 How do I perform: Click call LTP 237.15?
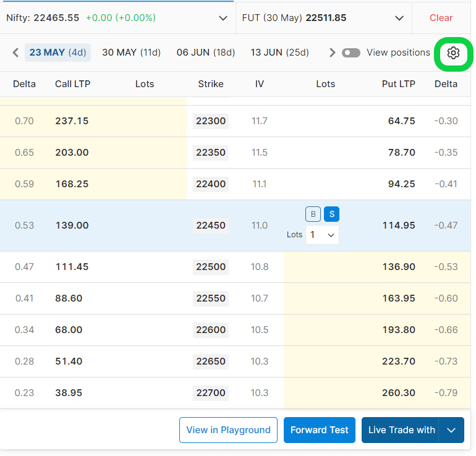[72, 121]
